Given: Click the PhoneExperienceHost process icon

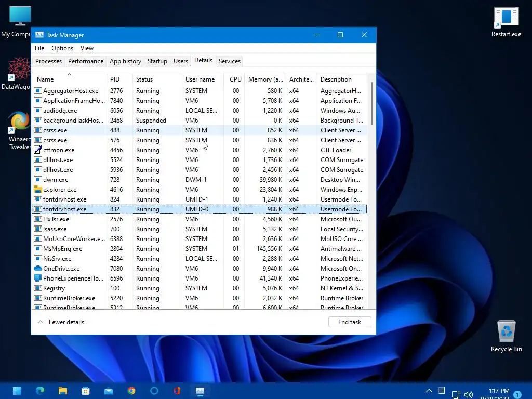Looking at the screenshot, I should (37, 278).
